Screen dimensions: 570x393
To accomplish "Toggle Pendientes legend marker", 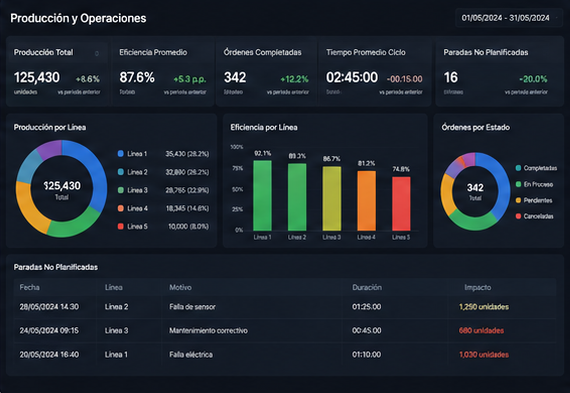I will tap(518, 200).
